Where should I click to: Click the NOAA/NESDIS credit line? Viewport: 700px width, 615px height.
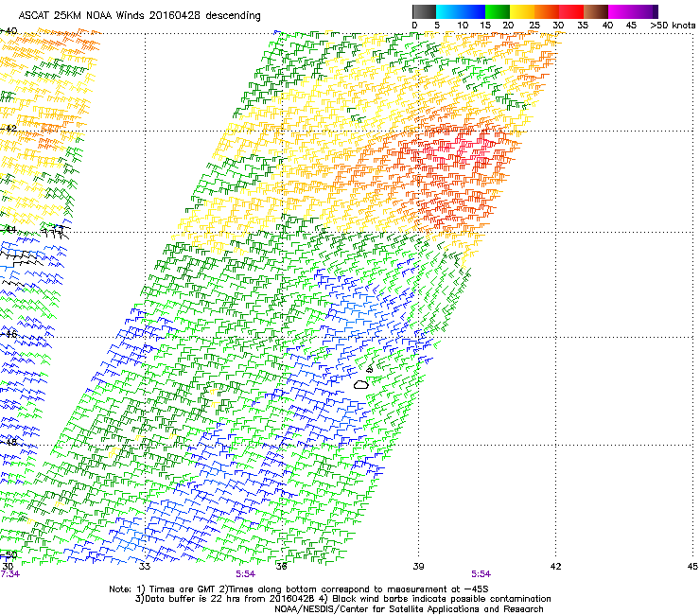tap(409, 609)
